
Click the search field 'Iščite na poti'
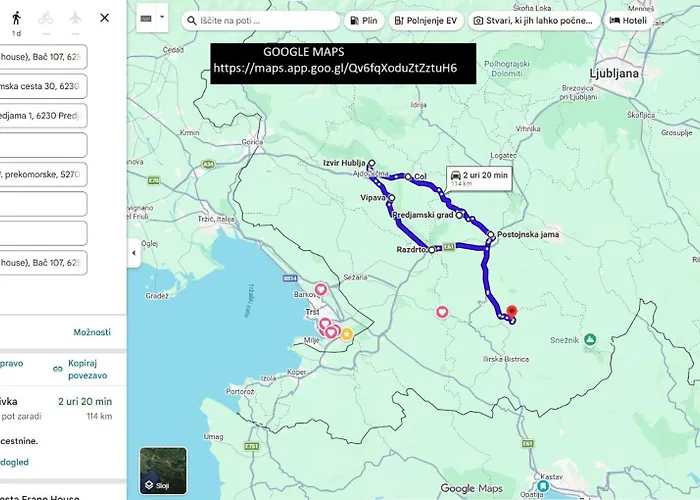click(x=262, y=20)
